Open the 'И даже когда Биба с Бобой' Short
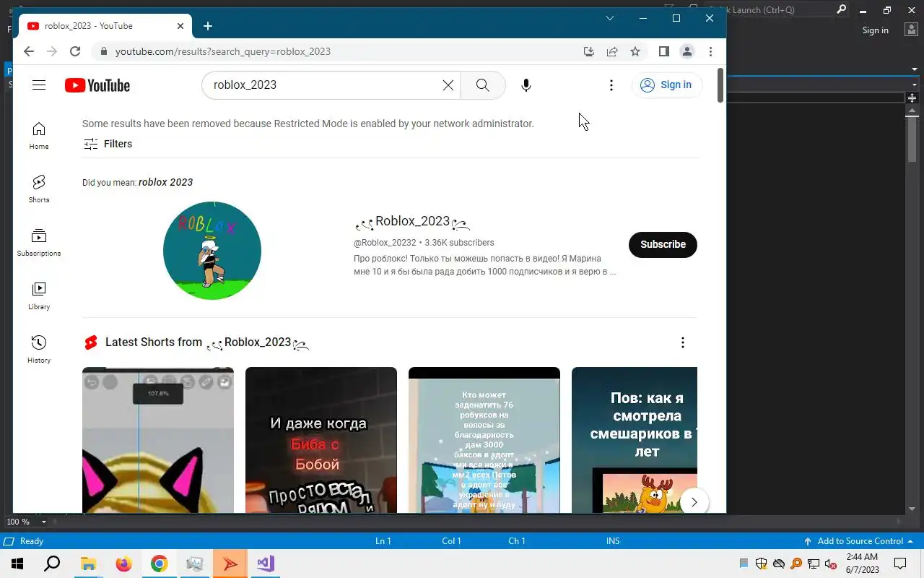 pos(321,440)
